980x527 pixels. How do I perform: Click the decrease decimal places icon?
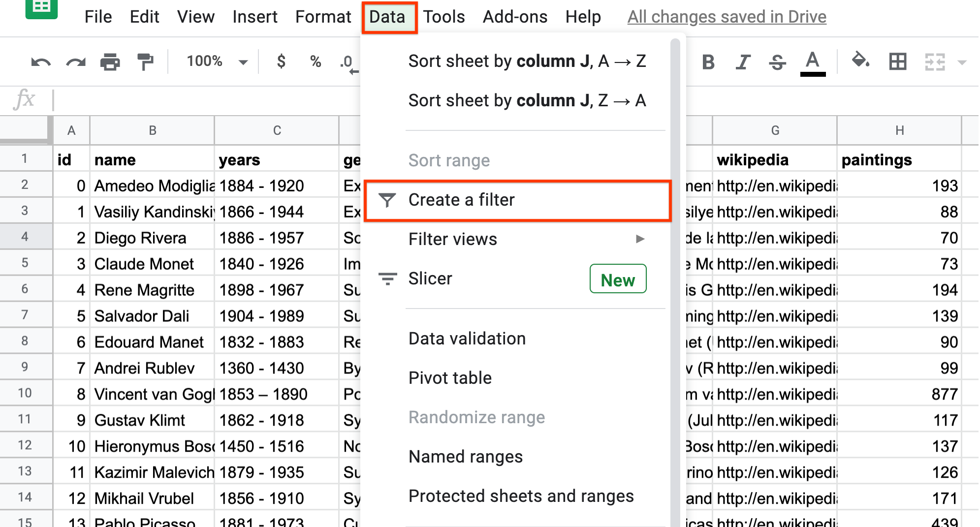[348, 63]
